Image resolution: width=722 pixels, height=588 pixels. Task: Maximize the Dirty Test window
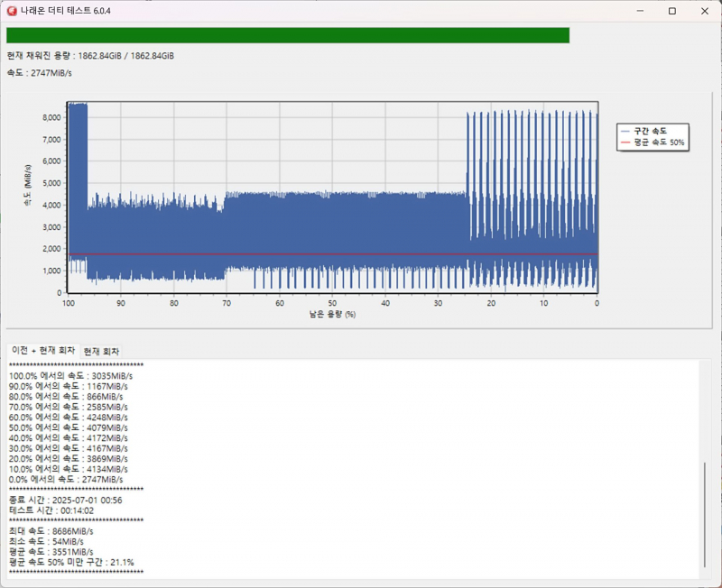pos(672,11)
